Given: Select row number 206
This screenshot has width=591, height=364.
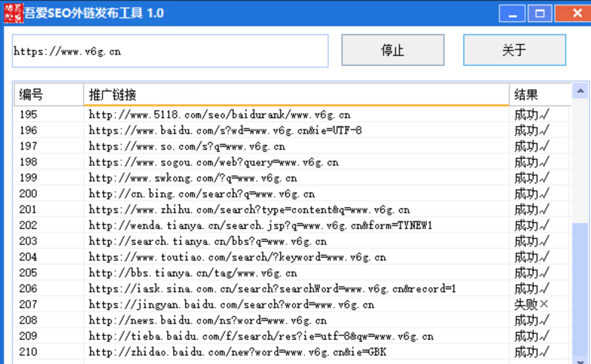Looking at the screenshot, I should [28, 288].
